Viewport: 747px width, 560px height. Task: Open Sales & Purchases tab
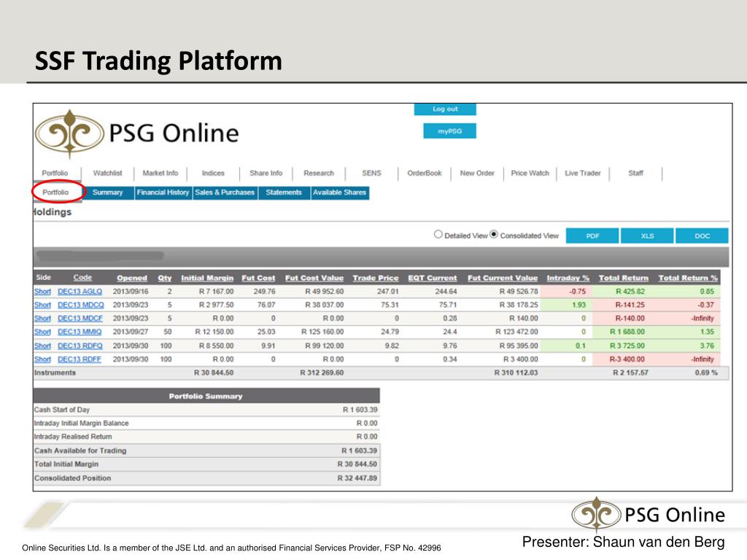225,192
